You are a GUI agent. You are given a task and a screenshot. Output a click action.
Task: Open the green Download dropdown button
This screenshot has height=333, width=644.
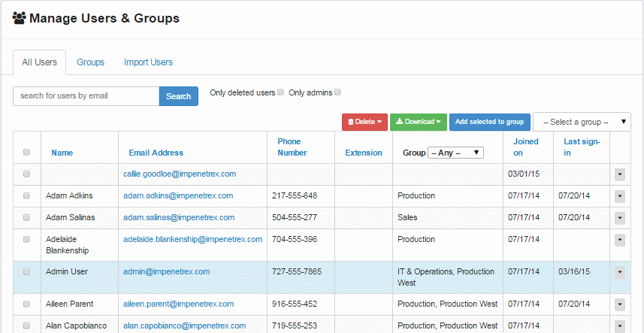419,122
